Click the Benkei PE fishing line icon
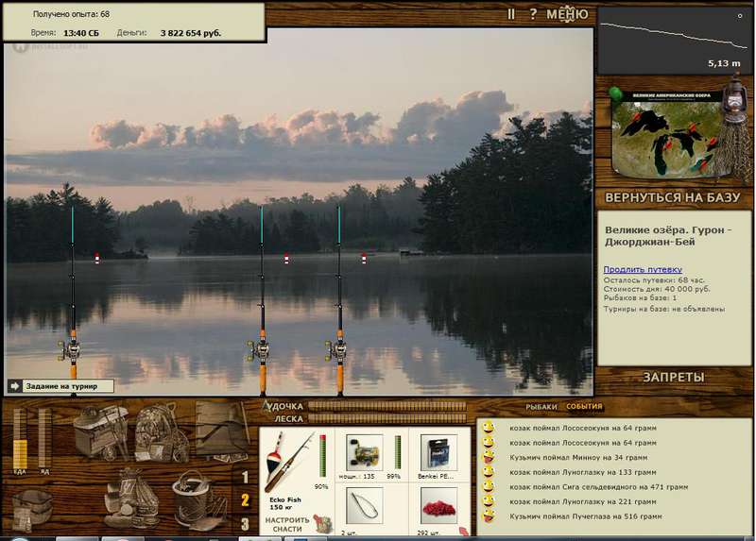This screenshot has height=541, width=756. coord(438,453)
